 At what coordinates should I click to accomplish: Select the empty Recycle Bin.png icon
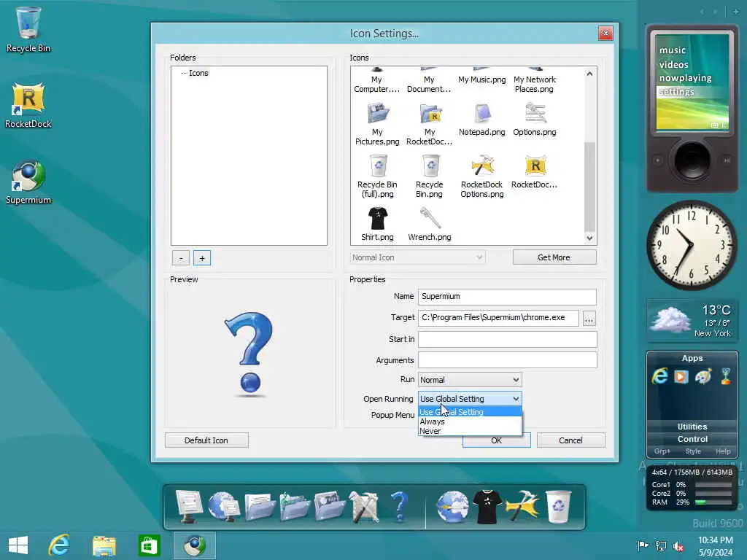pyautogui.click(x=430, y=176)
